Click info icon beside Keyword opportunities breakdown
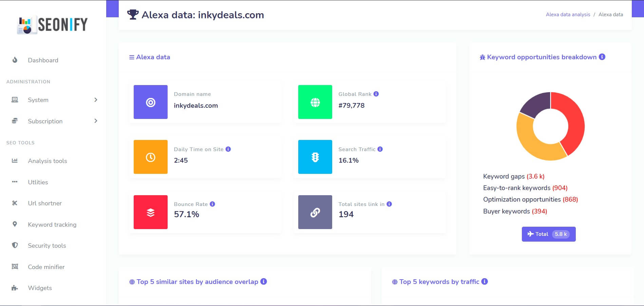This screenshot has width=644, height=306. pyautogui.click(x=602, y=57)
